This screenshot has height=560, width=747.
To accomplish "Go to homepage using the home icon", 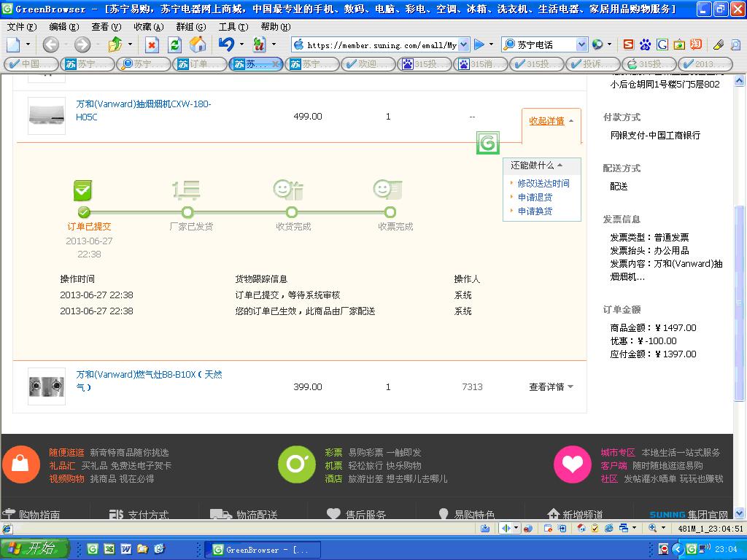I will click(196, 45).
